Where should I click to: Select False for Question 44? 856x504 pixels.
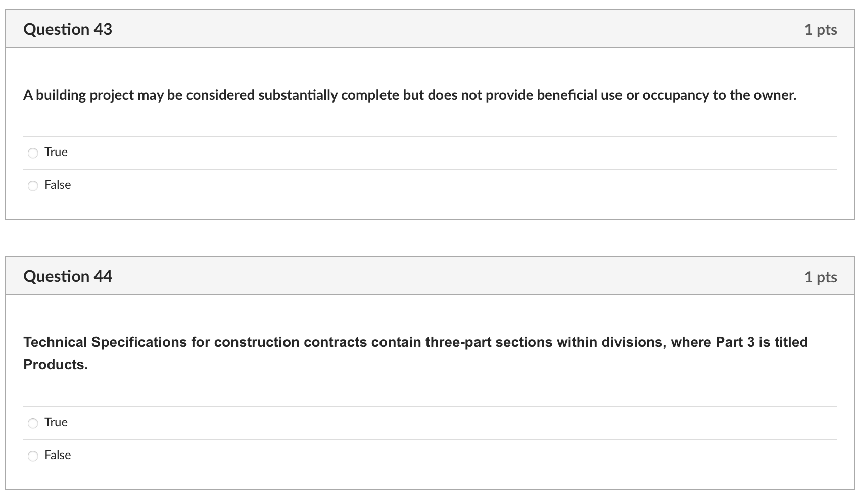click(33, 455)
